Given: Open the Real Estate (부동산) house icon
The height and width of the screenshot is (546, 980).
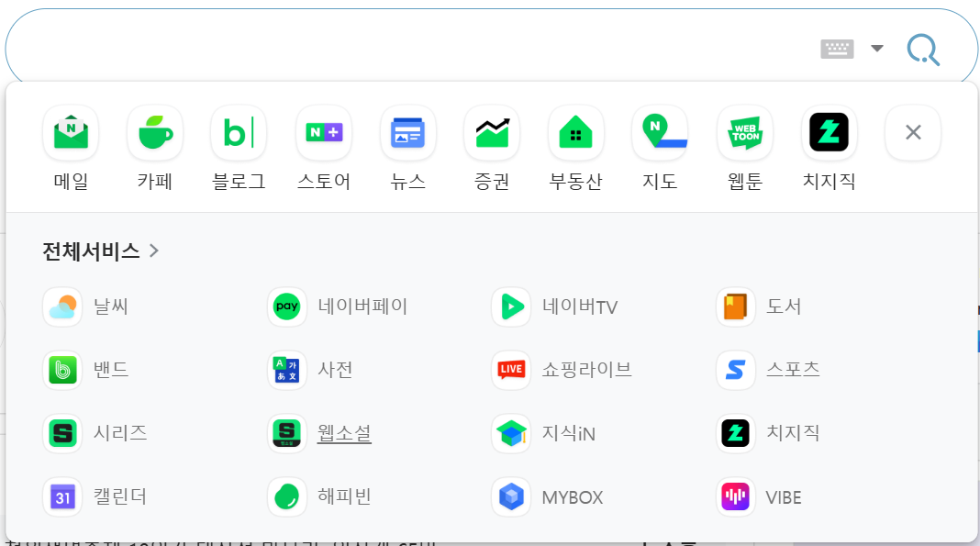Looking at the screenshot, I should [x=575, y=132].
